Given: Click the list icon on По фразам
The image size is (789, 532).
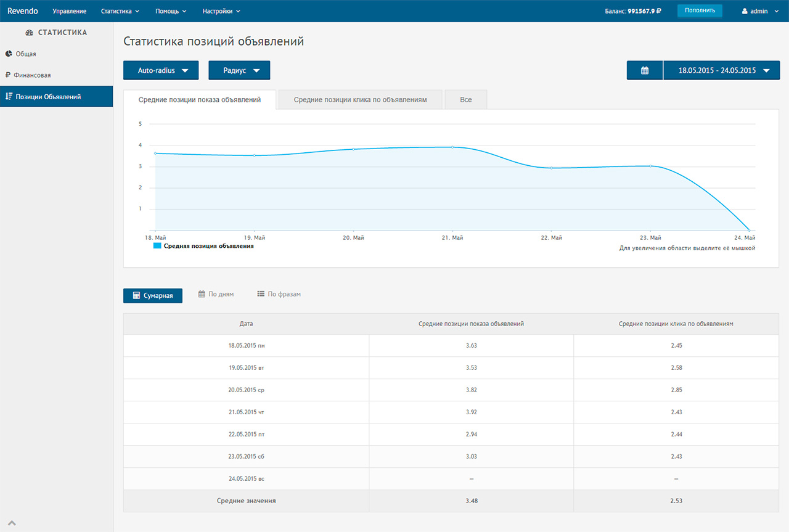Looking at the screenshot, I should pos(261,294).
